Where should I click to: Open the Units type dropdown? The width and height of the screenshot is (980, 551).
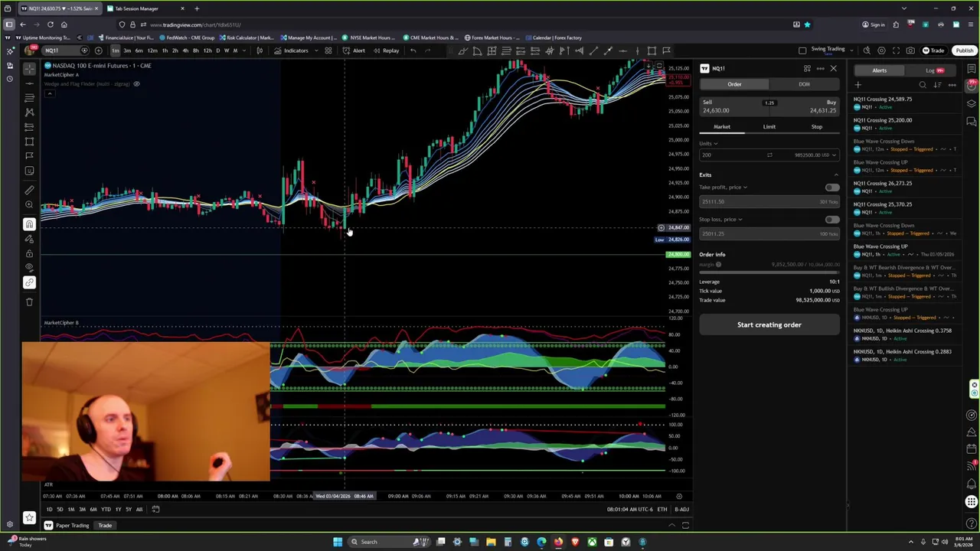[x=709, y=143]
